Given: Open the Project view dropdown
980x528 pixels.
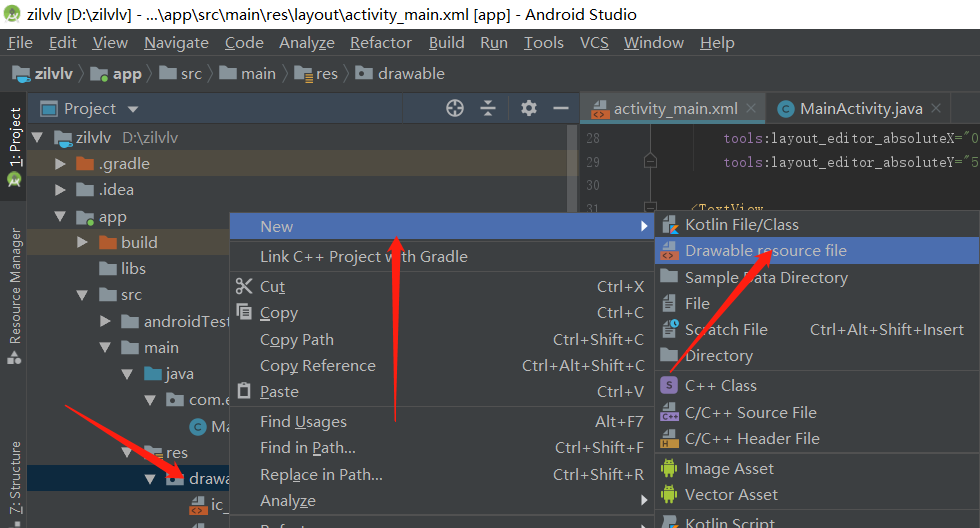Looking at the screenshot, I should (x=133, y=109).
